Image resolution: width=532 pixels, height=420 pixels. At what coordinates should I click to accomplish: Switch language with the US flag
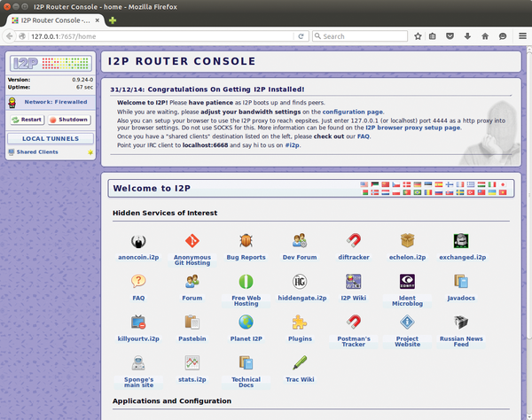tap(364, 184)
